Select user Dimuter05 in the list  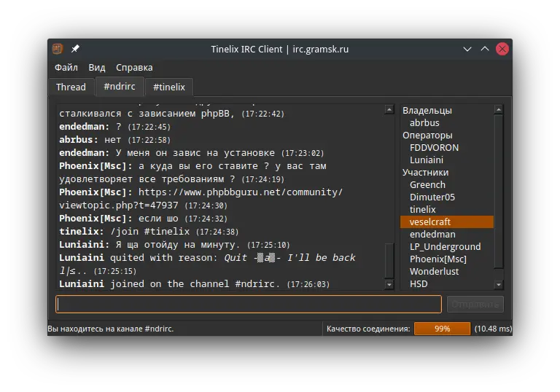[x=432, y=197]
